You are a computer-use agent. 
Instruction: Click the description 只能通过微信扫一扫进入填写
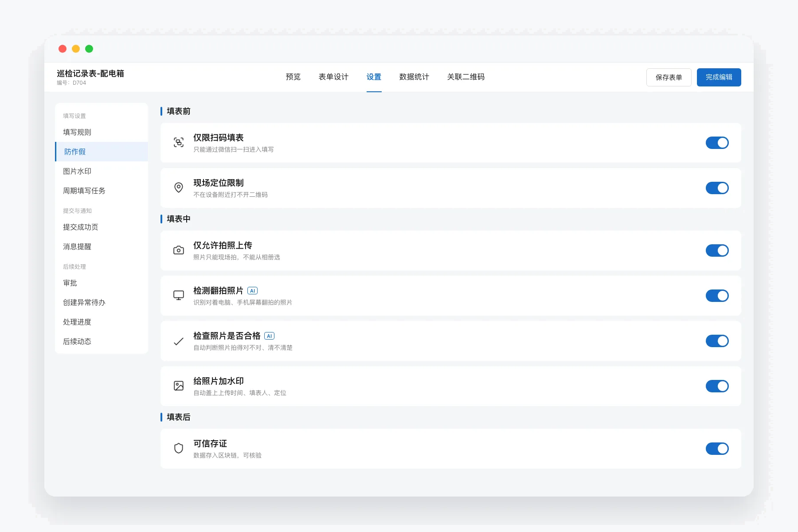234,150
